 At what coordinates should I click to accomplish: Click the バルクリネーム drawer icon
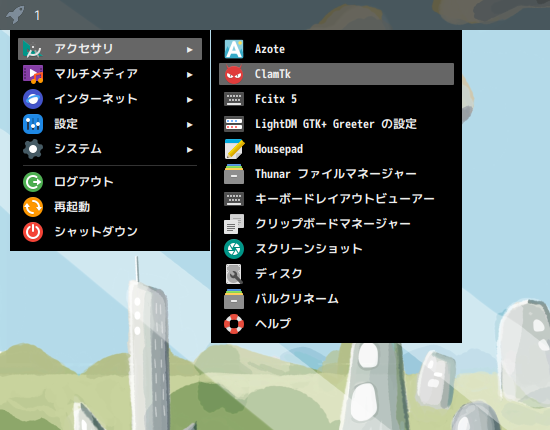pyautogui.click(x=234, y=299)
